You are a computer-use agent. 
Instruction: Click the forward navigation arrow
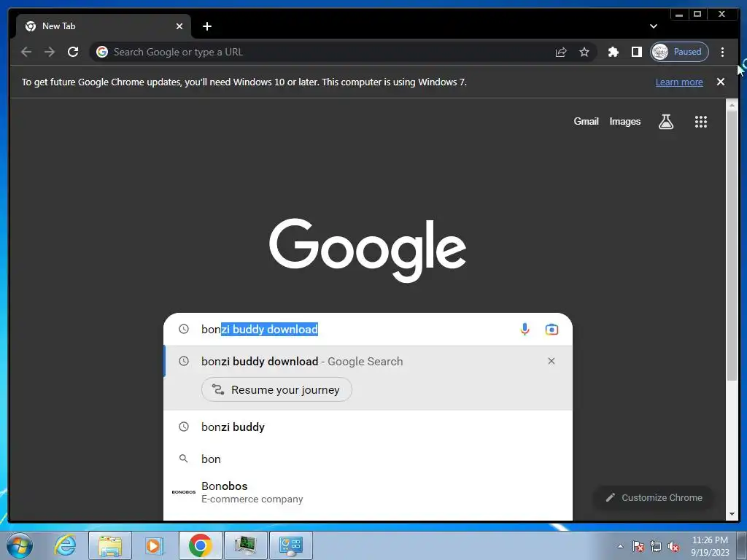50,52
